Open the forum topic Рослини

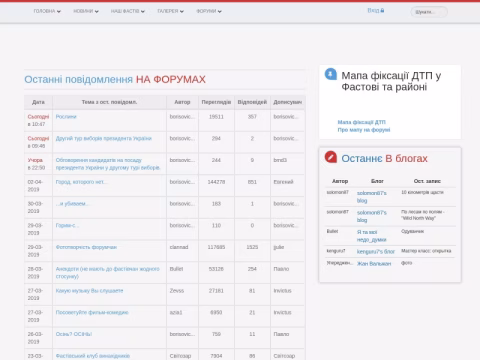pyautogui.click(x=66, y=116)
